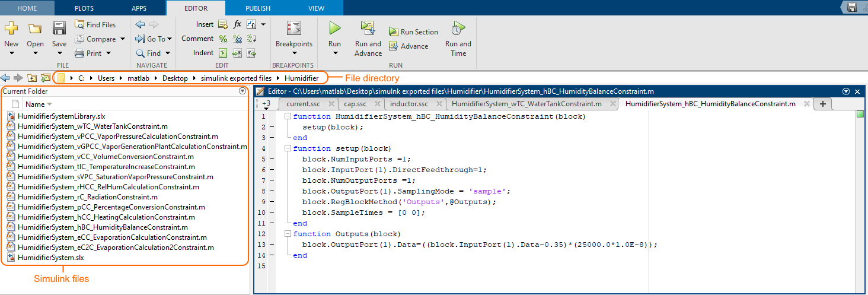This screenshot has width=868, height=295.
Task: Click the Run and Time icon
Action: 458,28
